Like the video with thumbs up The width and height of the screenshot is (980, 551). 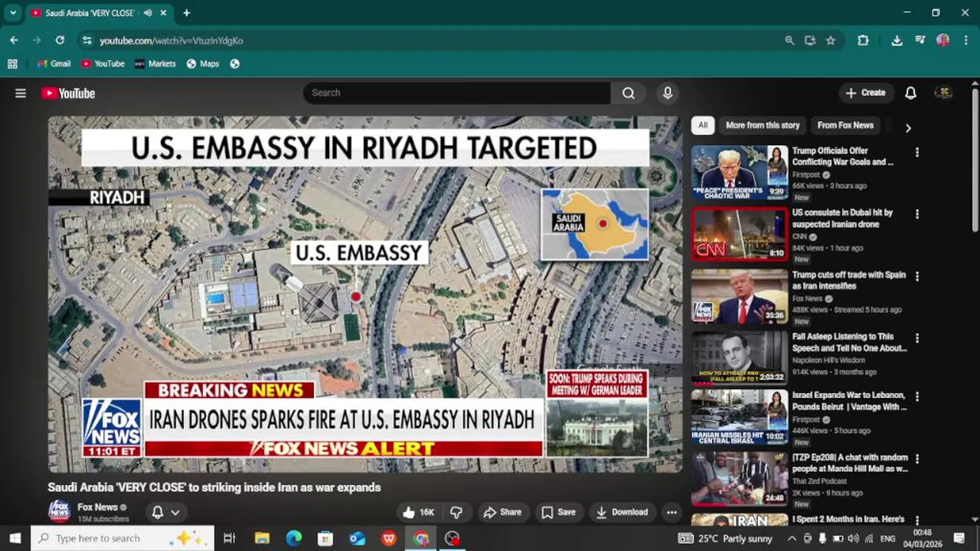(418, 513)
